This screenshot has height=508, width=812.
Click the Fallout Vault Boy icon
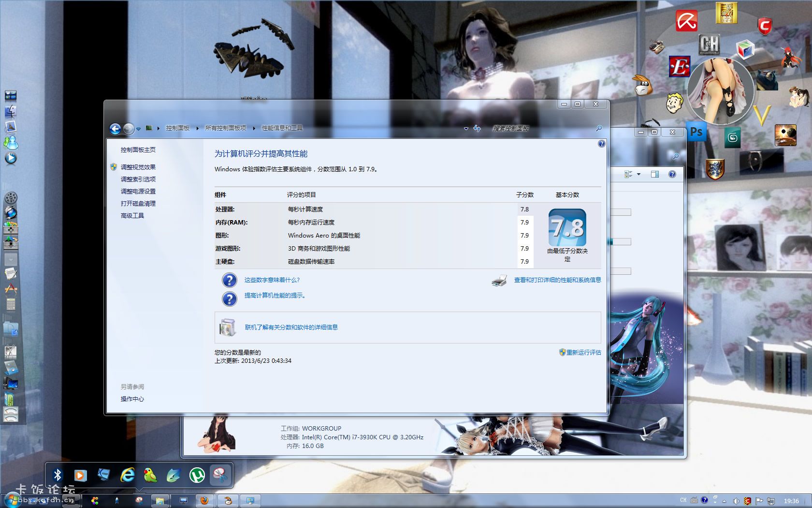674,103
